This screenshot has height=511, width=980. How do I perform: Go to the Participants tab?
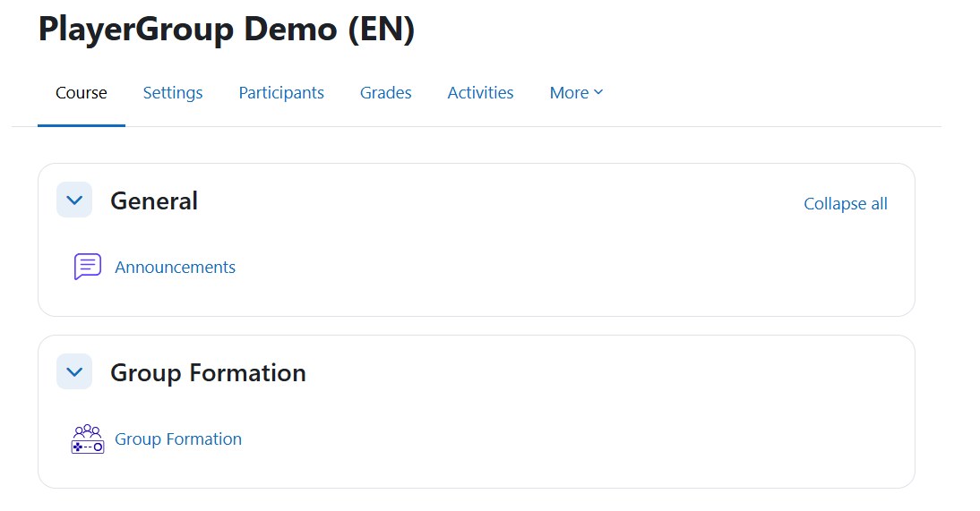281,92
